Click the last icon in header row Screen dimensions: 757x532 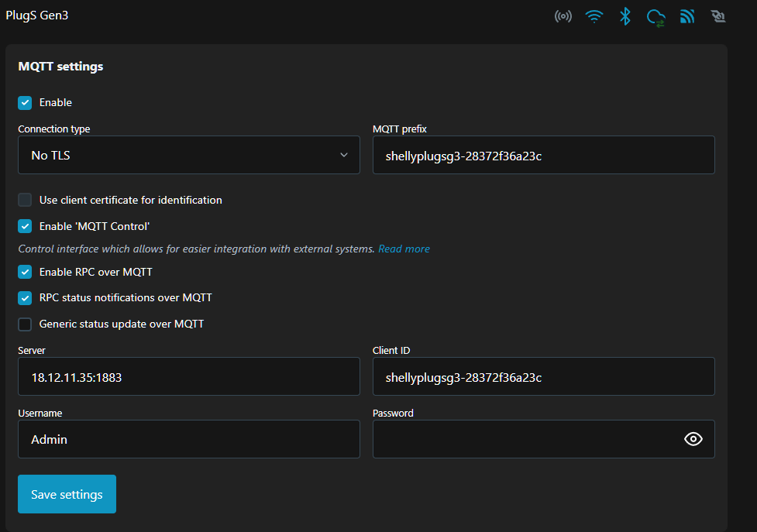(718, 16)
